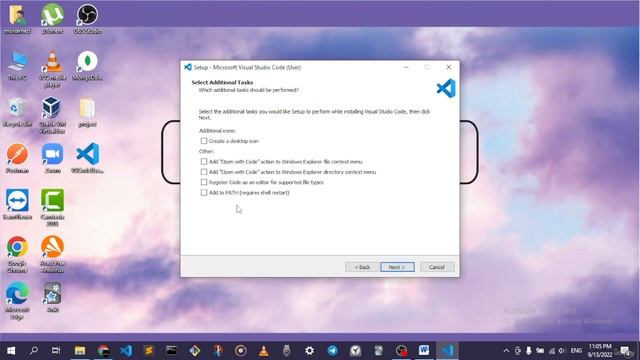Open the mohamed user folder on desktop

(x=18, y=19)
